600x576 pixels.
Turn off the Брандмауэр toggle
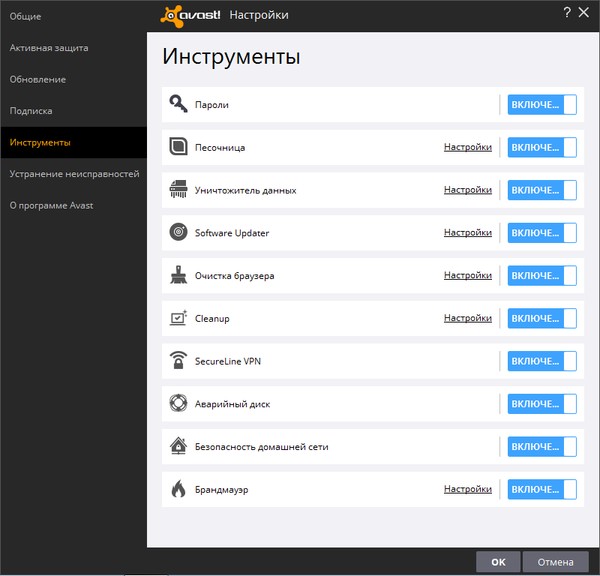[542, 490]
